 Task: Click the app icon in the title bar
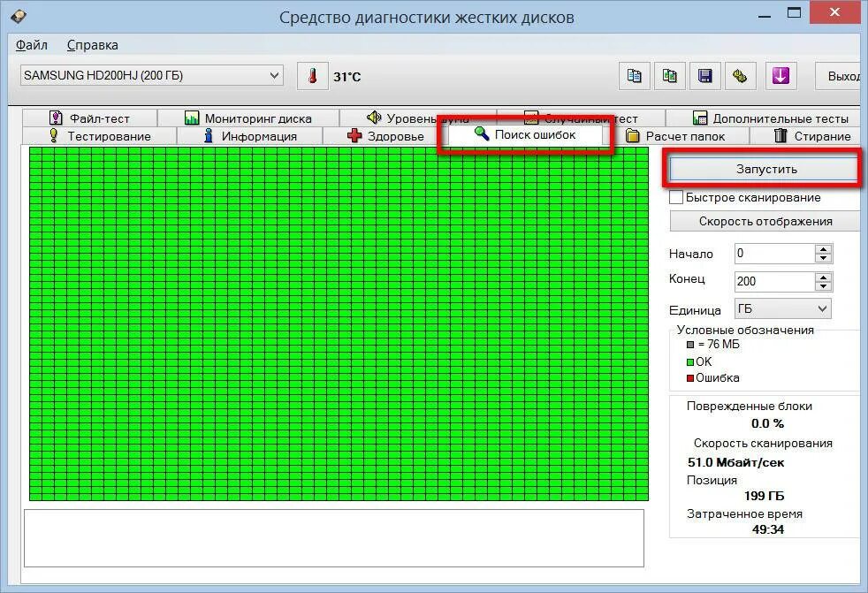18,17
